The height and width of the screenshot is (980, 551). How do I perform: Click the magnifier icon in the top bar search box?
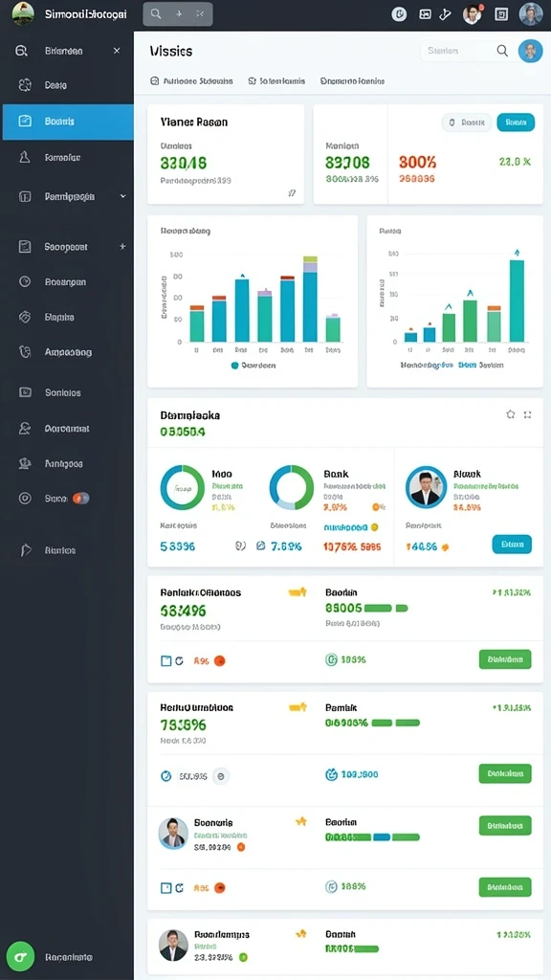point(156,13)
